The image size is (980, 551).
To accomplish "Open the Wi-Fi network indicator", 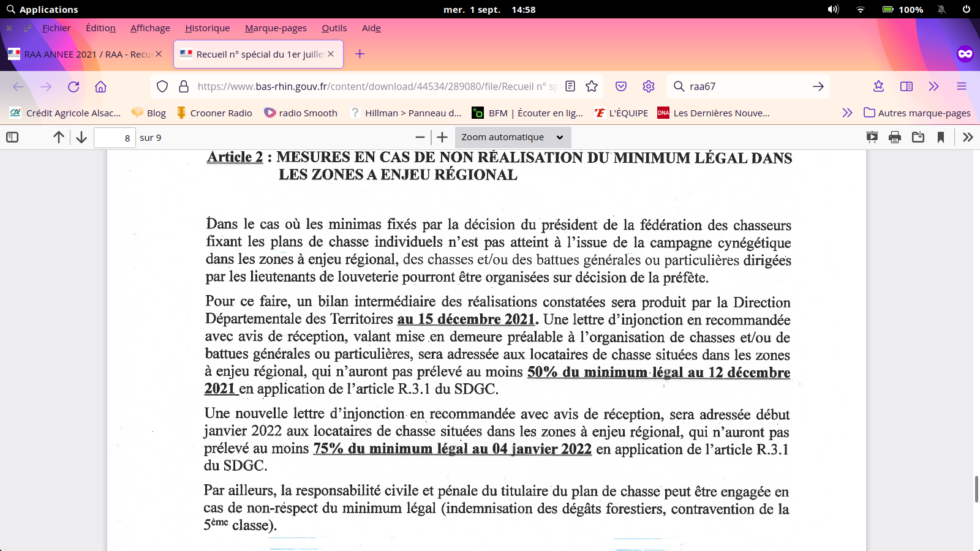I will click(861, 9).
